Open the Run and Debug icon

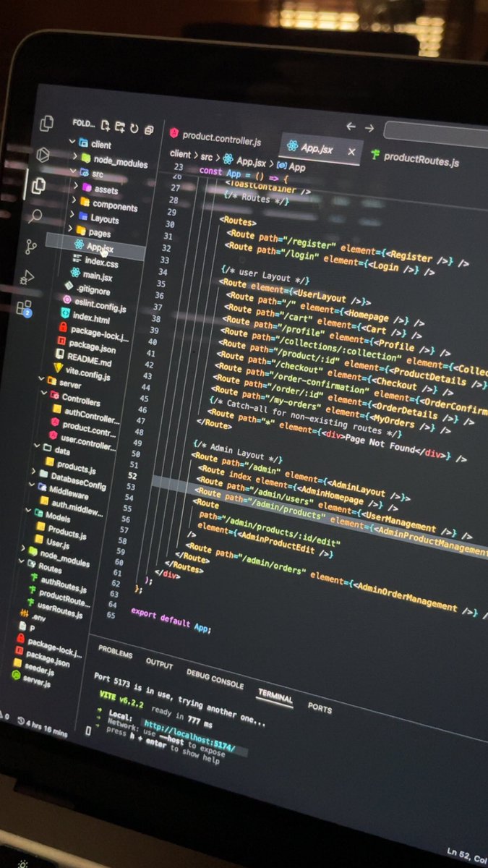(27, 277)
